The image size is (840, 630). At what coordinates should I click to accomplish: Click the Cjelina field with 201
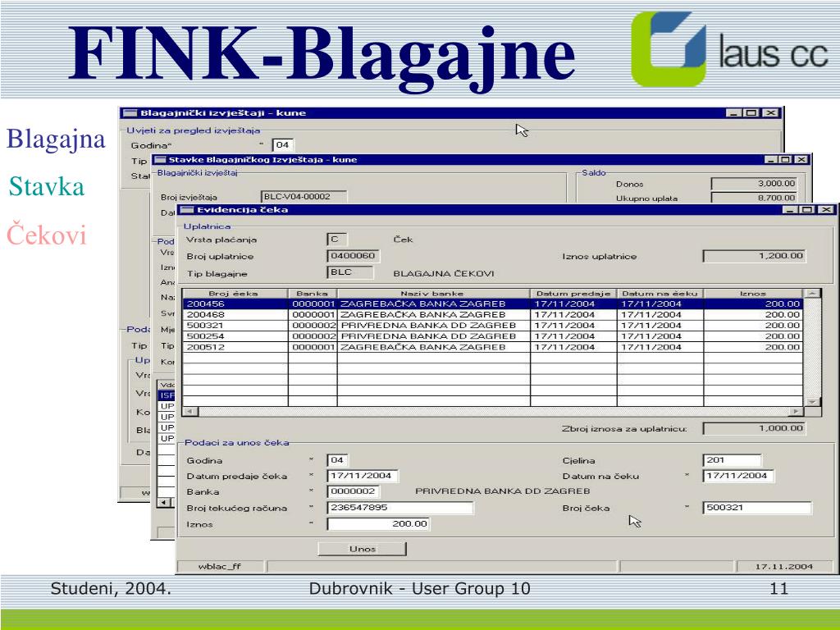click(x=732, y=460)
